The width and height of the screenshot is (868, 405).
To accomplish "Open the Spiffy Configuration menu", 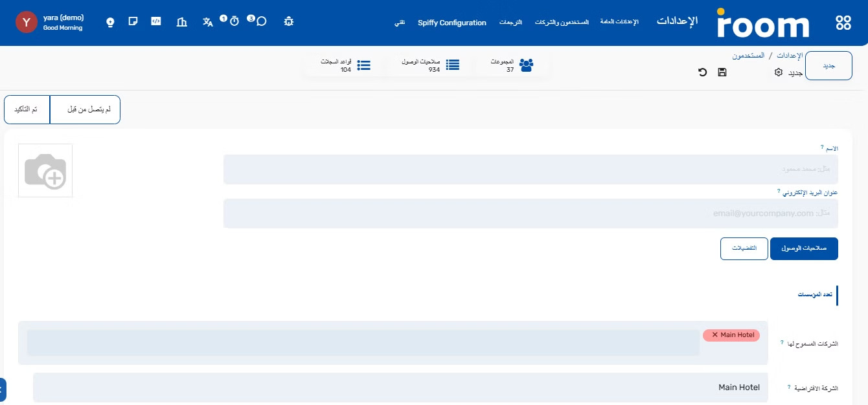I will [x=451, y=23].
